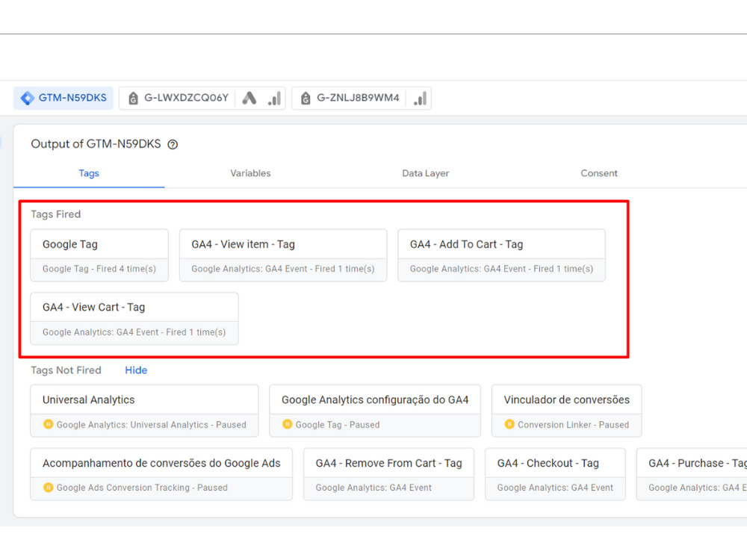Click the Output of GTM-N59DKS title
Screen dimensions: 747x560
click(96, 144)
